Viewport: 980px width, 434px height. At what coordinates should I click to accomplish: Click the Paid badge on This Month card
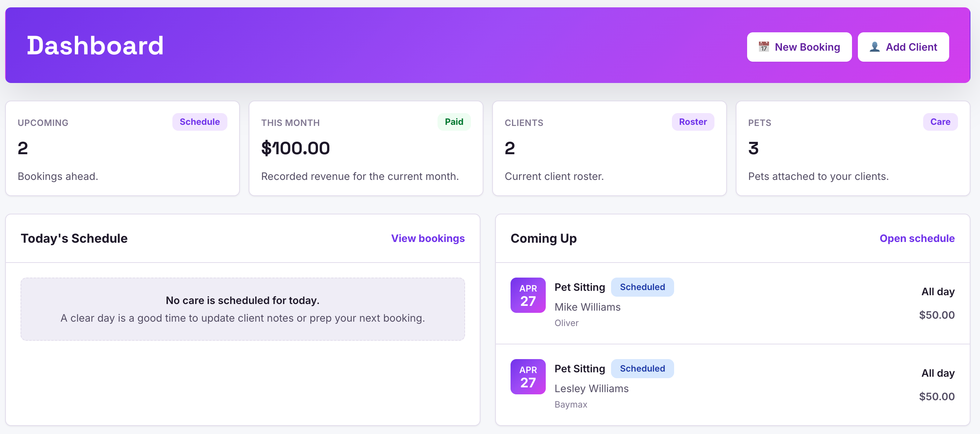[454, 122]
